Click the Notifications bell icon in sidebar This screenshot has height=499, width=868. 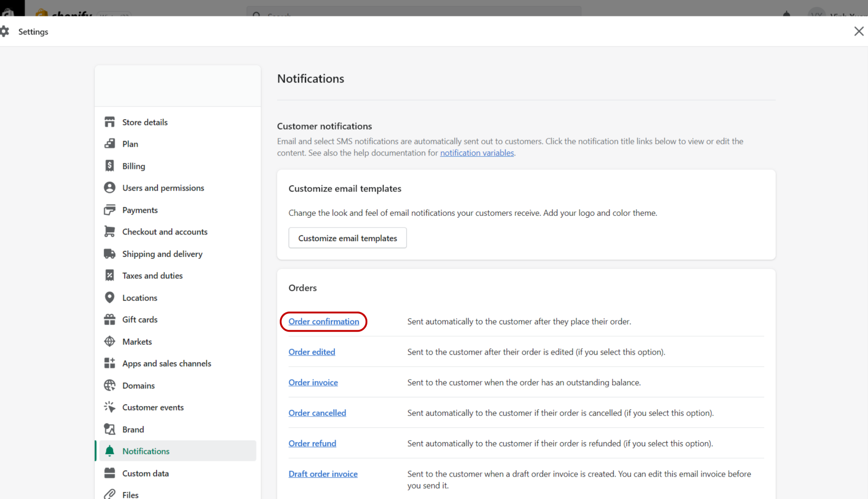click(x=109, y=451)
